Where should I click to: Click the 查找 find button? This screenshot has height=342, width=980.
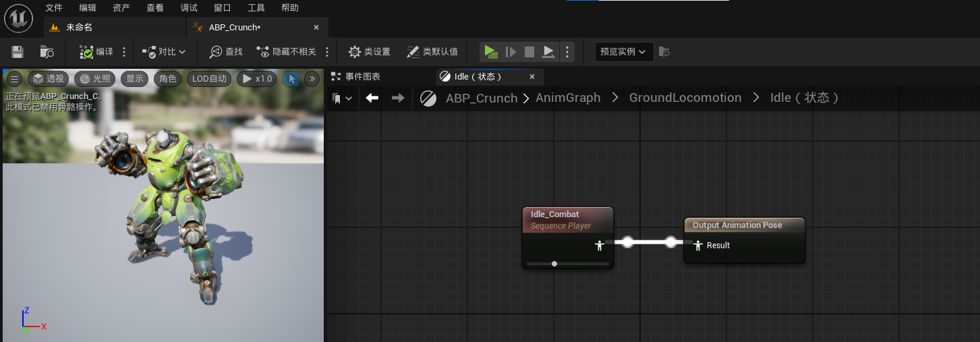pos(226,52)
